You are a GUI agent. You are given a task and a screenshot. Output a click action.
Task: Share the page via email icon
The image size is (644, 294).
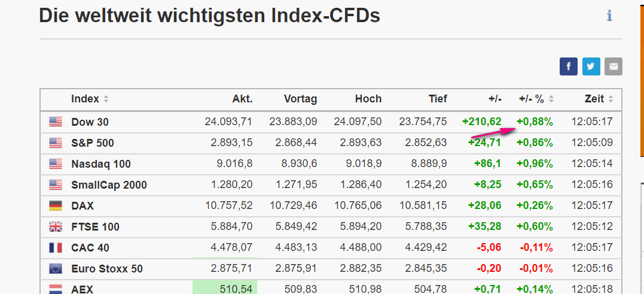[613, 66]
